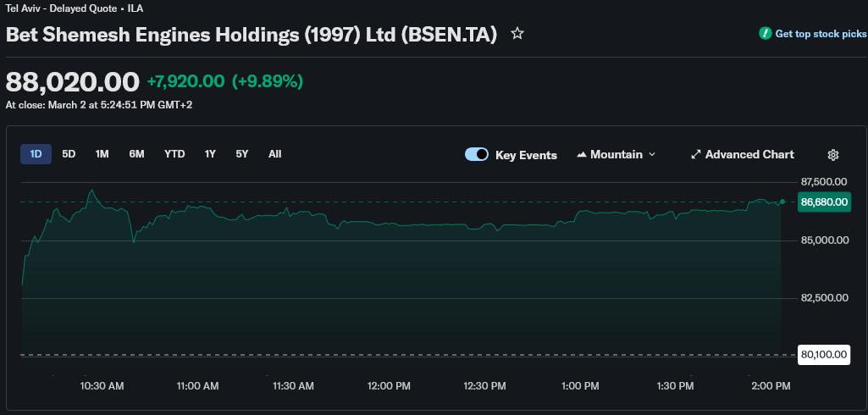Viewport: 868px width, 415px height.
Task: Show the 1Y chart range
Action: (210, 154)
